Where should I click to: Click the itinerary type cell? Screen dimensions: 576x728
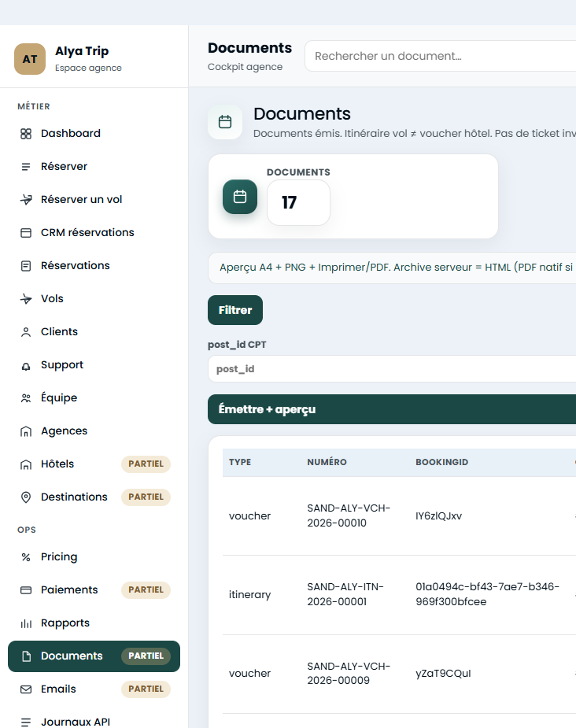pyautogui.click(x=249, y=595)
